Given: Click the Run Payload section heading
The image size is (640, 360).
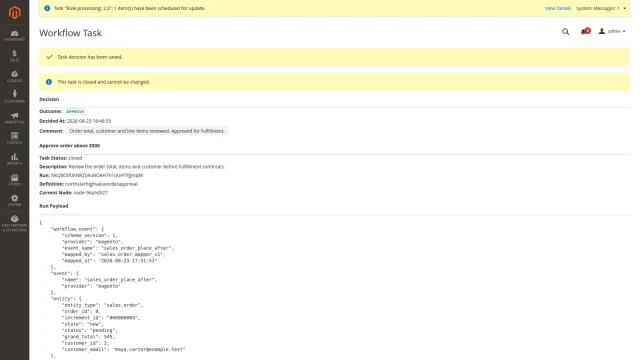Looking at the screenshot, I should click(x=53, y=206).
